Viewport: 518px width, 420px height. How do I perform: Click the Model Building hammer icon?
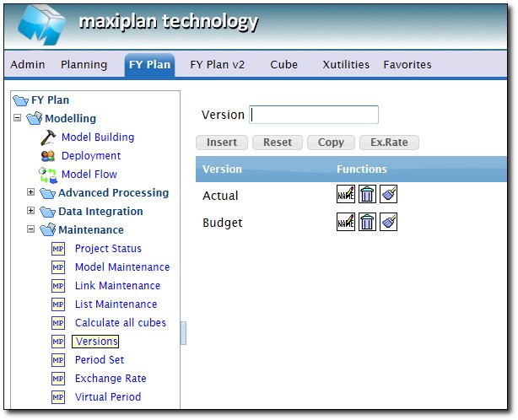pos(47,137)
